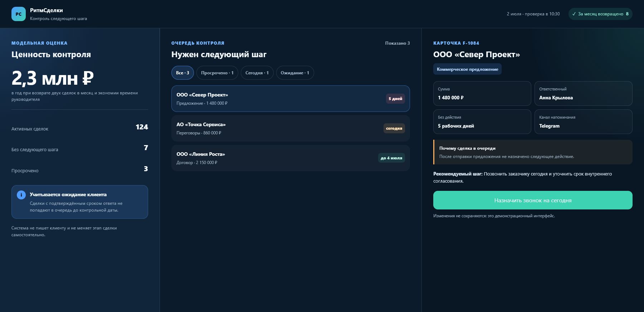Viewport: 644px width, 312px height.
Task: Click 'Почему сделка в очереди' heading
Action: (467, 148)
